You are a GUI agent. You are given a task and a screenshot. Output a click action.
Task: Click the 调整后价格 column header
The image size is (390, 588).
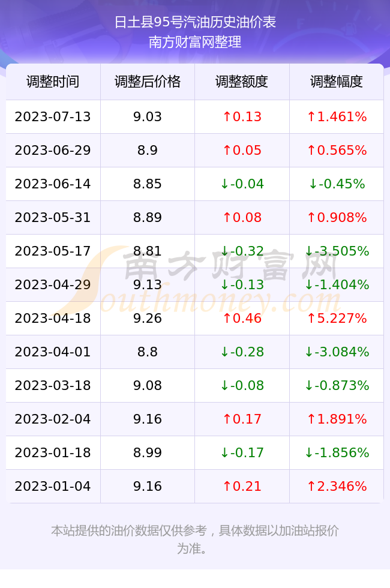(148, 82)
